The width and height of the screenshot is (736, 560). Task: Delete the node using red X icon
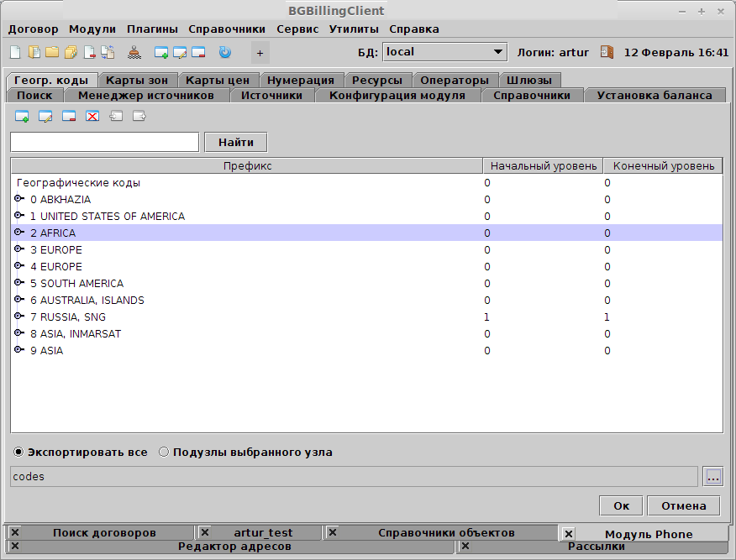(92, 116)
